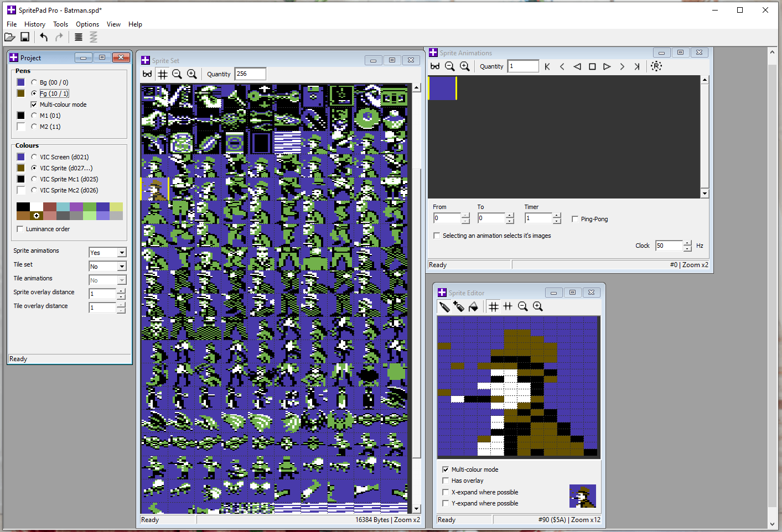Image resolution: width=782 pixels, height=532 pixels.
Task: Open the Help menu
Action: (136, 24)
